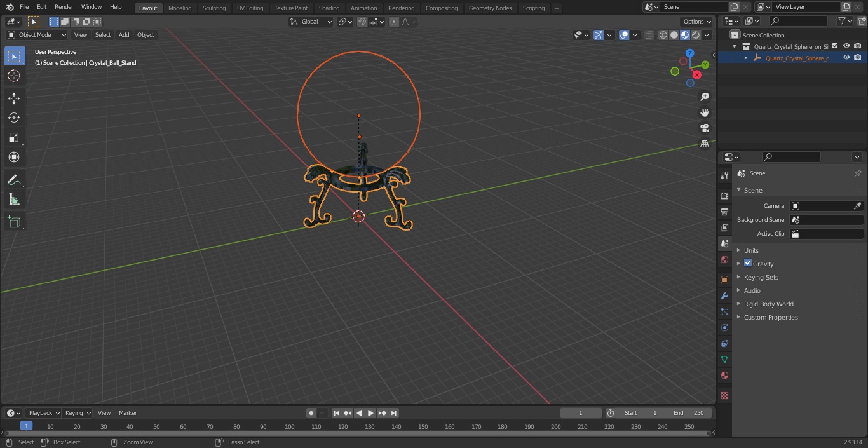Image resolution: width=868 pixels, height=448 pixels.
Task: Open the Texture properties tab
Action: point(724,395)
